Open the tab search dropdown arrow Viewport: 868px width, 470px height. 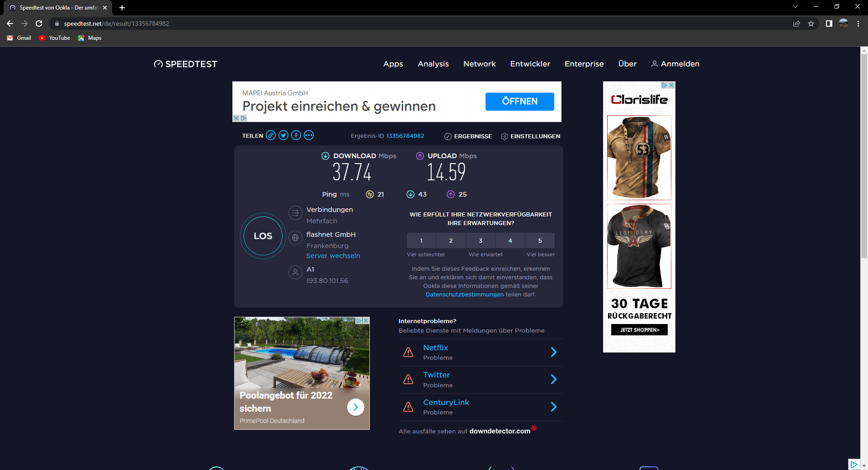(x=795, y=7)
